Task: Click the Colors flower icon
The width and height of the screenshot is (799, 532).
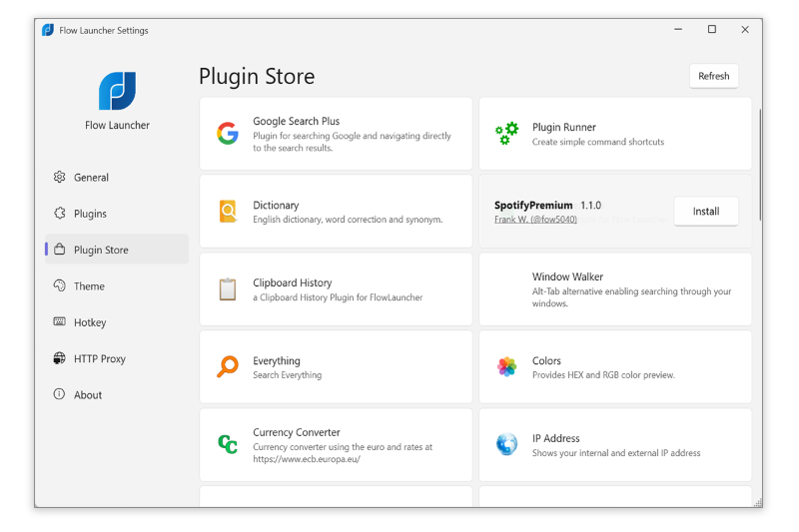Action: (x=507, y=366)
